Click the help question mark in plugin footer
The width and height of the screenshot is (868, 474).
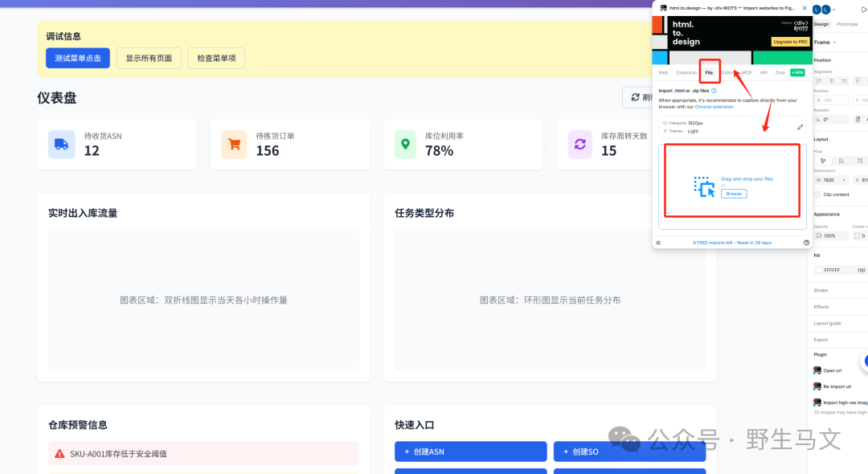tap(805, 242)
